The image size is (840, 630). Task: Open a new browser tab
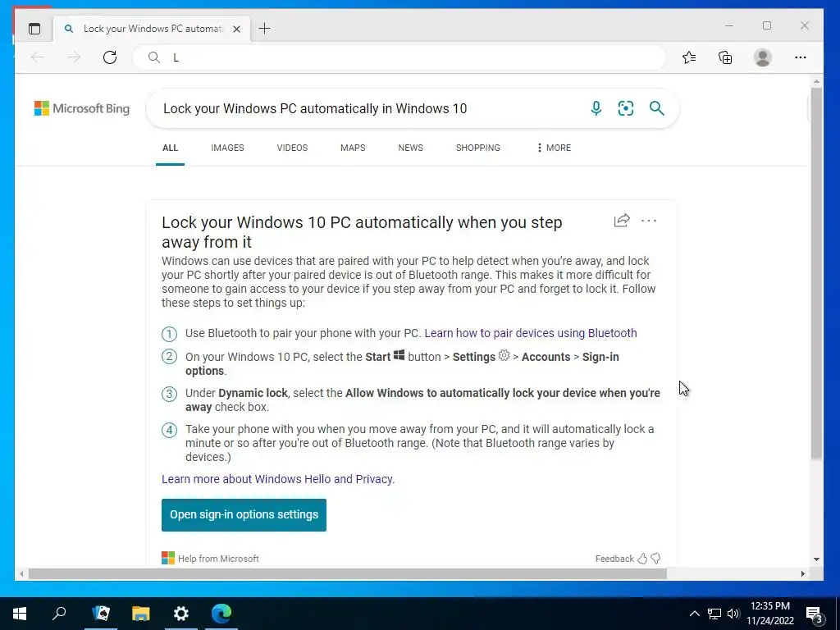[x=265, y=29]
